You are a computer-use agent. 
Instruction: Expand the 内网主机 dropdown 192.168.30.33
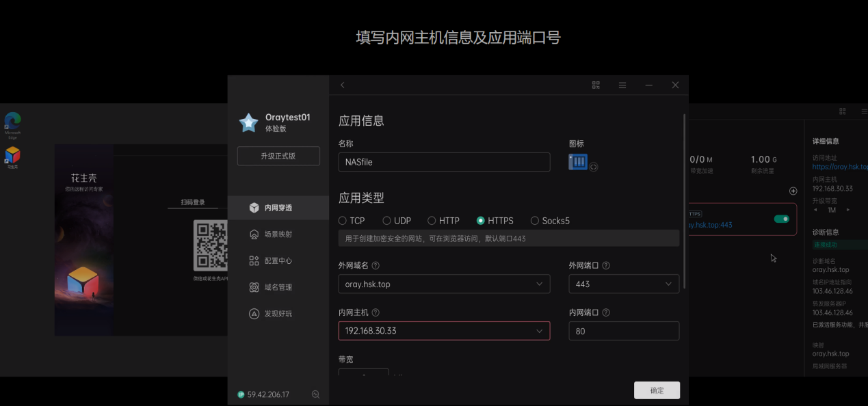[444, 331]
